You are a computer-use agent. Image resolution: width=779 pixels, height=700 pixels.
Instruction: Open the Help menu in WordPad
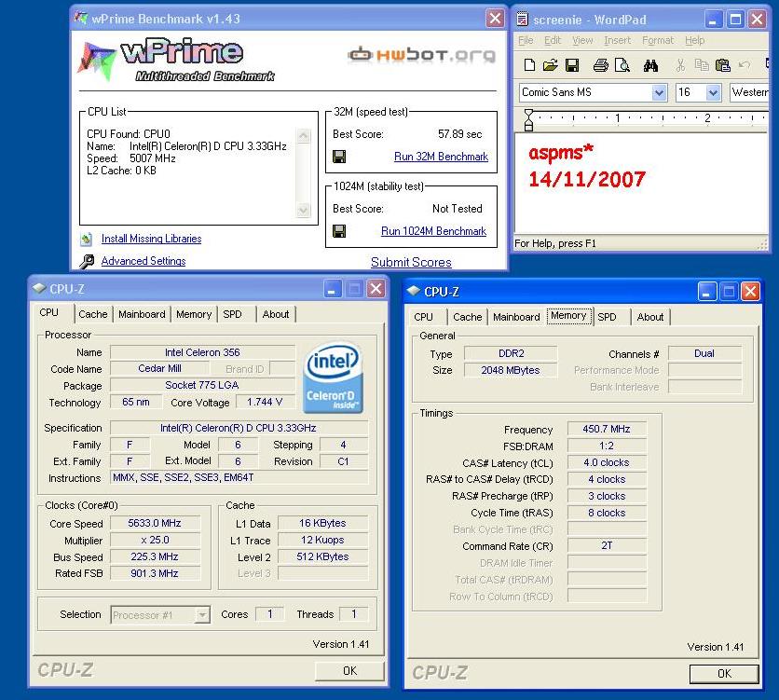click(x=694, y=40)
